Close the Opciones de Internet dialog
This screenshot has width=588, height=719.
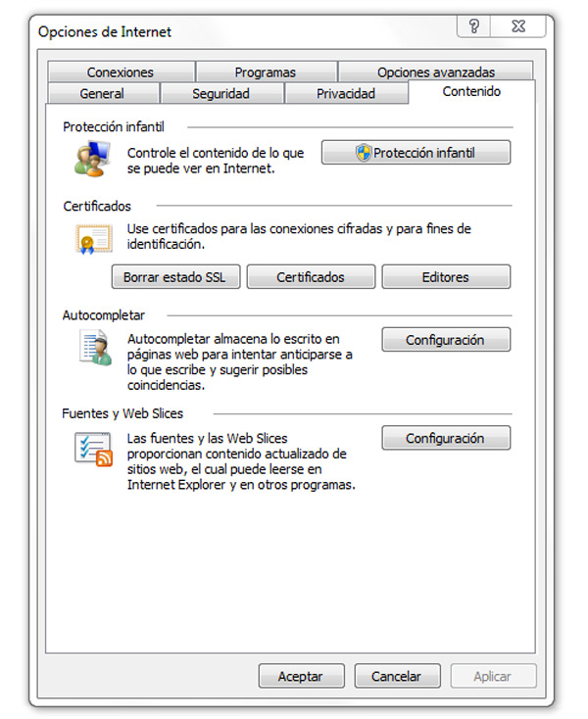tap(517, 27)
